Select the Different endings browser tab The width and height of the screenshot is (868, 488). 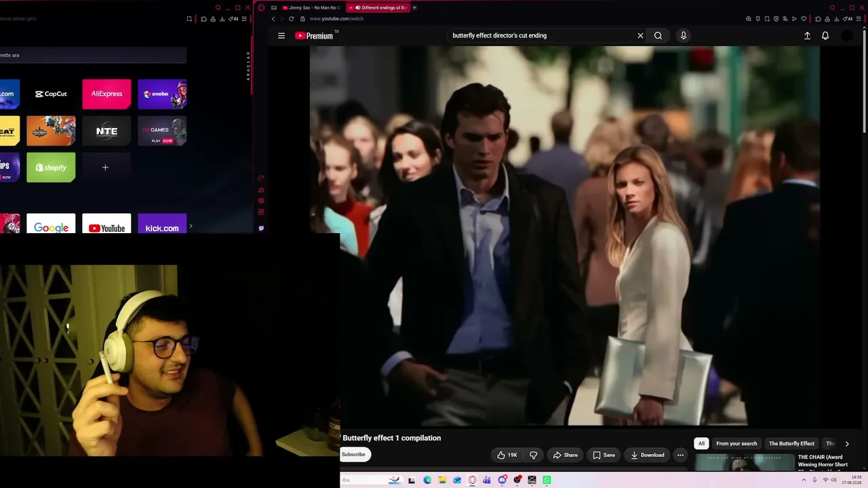pos(380,7)
